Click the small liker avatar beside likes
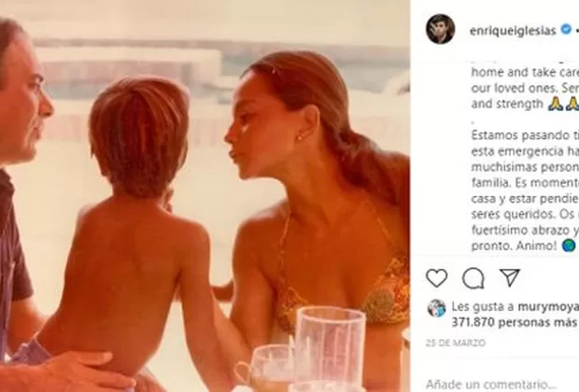Viewport: 579px width, 392px height. click(x=435, y=308)
